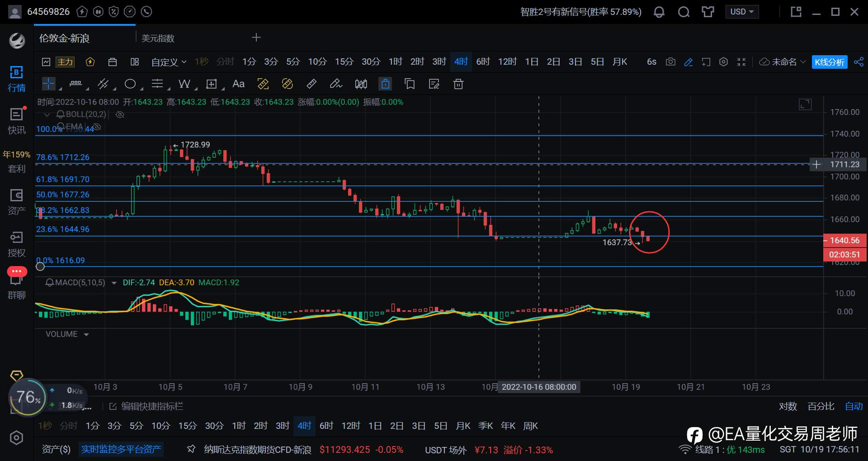
Task: Open the 智胜2号 new signal notice
Action: 581,12
